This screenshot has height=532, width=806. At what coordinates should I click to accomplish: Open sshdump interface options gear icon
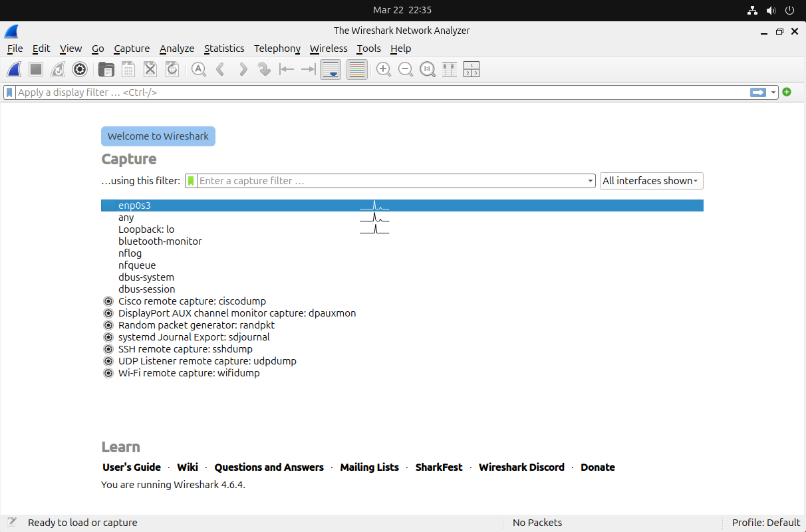[x=108, y=349]
